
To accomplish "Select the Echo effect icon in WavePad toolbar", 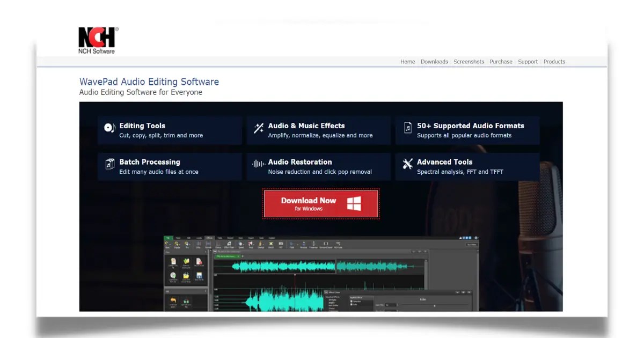I will pos(198,244).
